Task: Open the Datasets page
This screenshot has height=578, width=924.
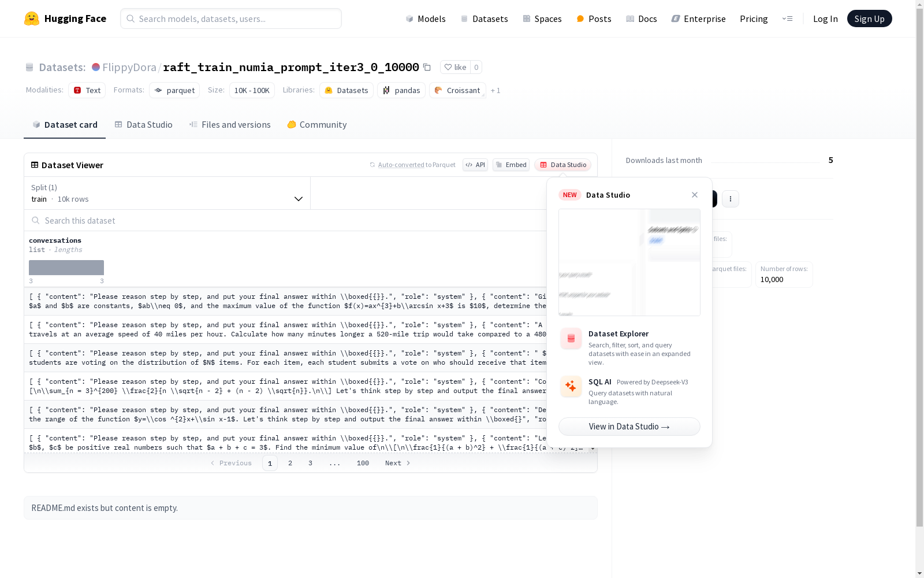Action: [484, 18]
